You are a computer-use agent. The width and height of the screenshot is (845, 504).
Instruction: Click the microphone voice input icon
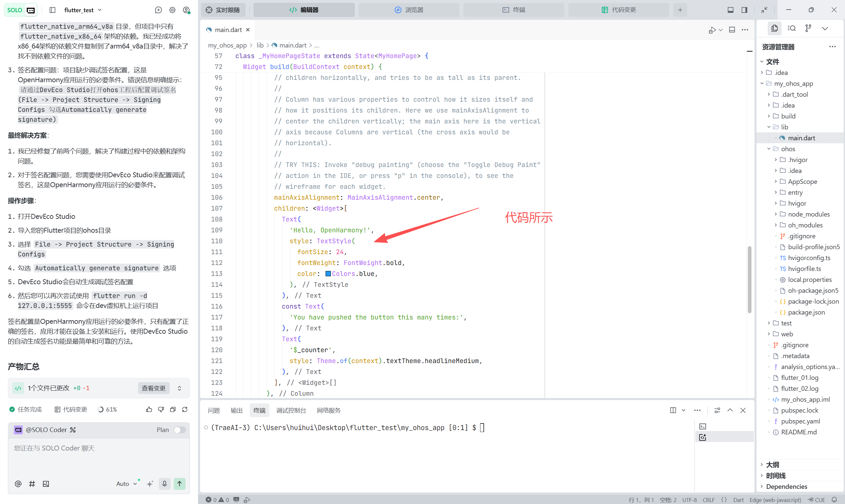[164, 483]
